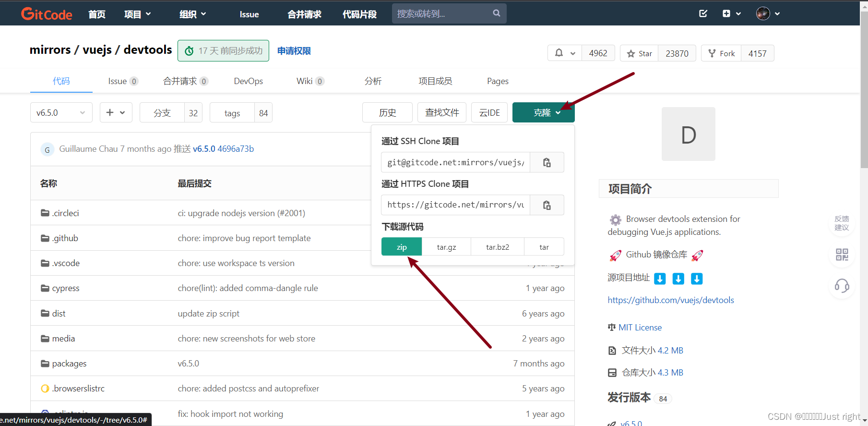Open Issue in top navbar
The image size is (868, 426).
pos(249,14)
